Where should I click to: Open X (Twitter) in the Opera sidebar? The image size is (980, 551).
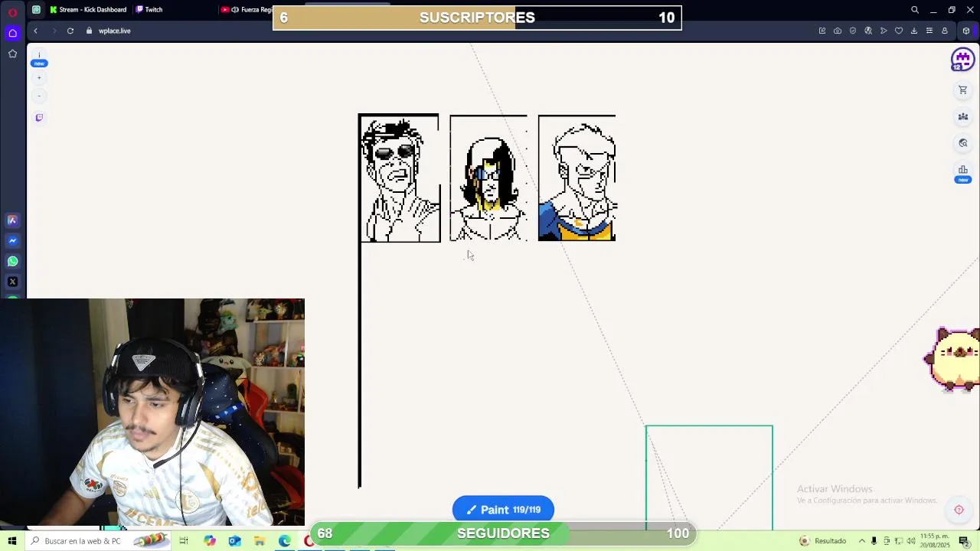click(x=12, y=282)
